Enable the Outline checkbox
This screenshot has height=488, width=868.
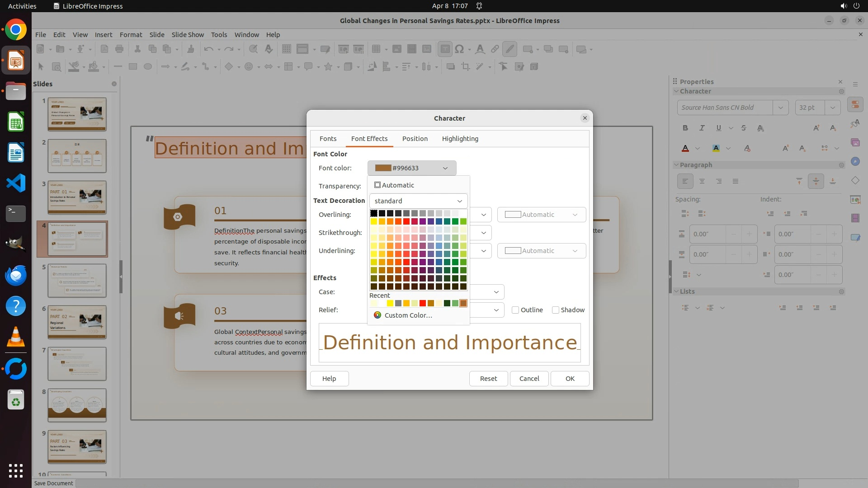click(515, 310)
